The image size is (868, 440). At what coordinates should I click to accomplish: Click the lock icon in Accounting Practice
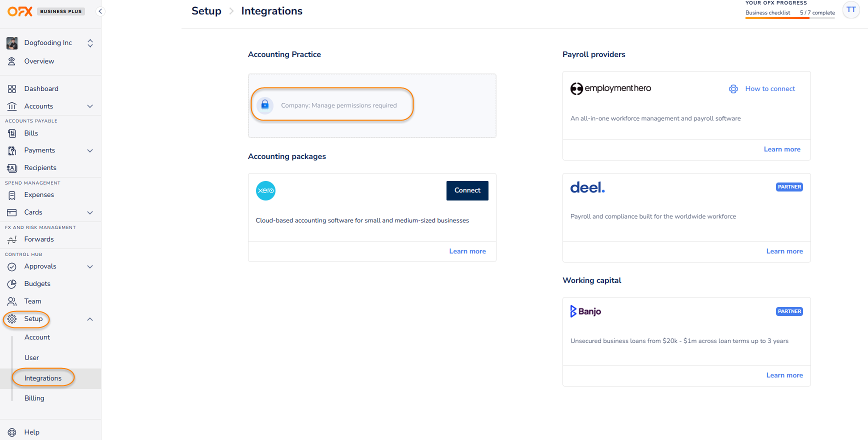coord(265,105)
